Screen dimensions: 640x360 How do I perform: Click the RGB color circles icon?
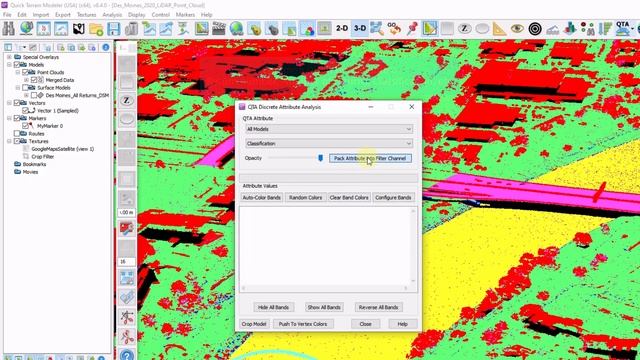307,29
